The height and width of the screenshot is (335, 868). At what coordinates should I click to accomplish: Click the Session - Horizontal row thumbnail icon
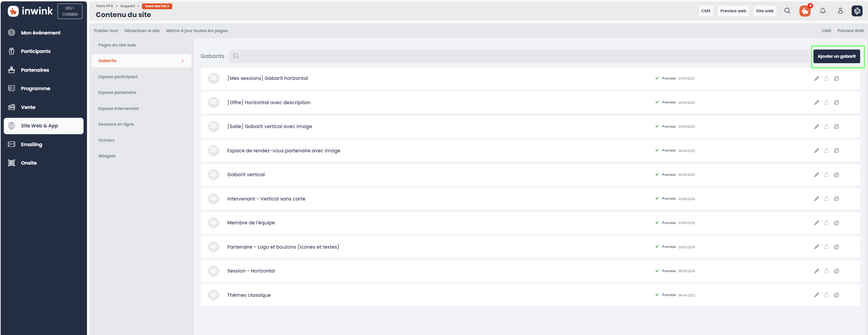coord(214,271)
